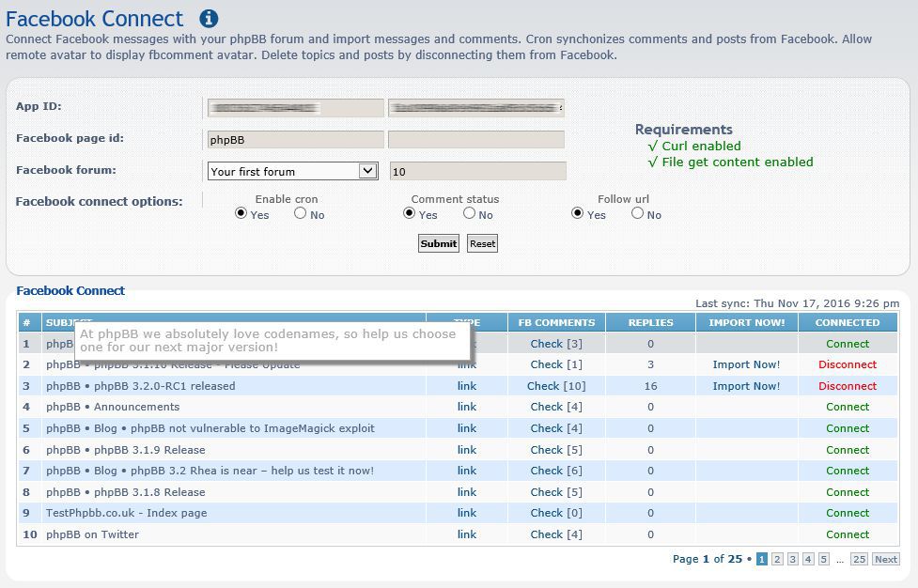Viewport: 918px width, 588px height.
Task: Sort by the Replies column header
Action: pyautogui.click(x=650, y=322)
